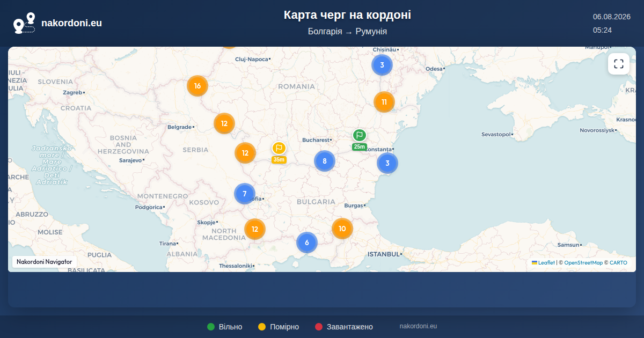Image resolution: width=644 pixels, height=338 pixels.
Task: Select the green flag checkpoint marker
Action: tap(359, 135)
